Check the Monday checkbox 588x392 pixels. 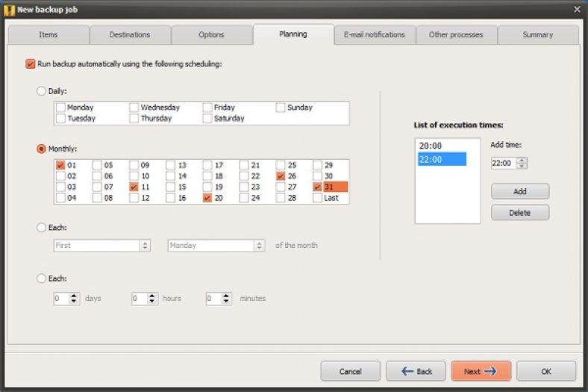click(60, 108)
